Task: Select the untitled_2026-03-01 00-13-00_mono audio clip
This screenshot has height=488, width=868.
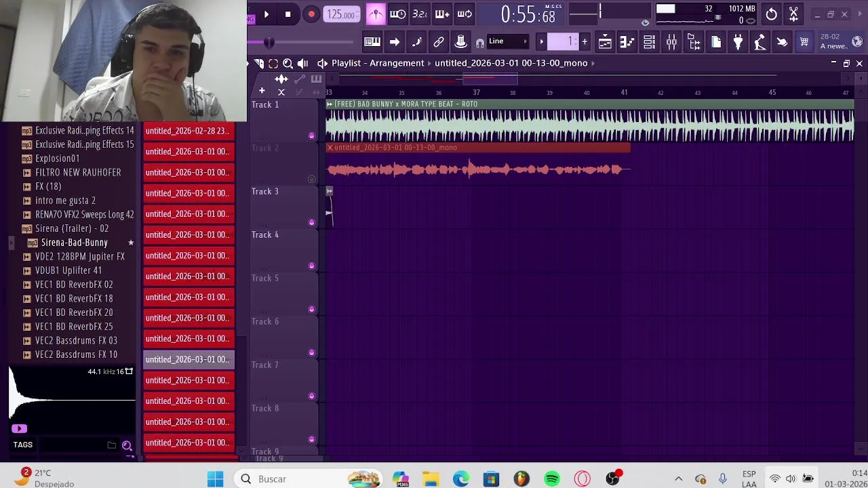Action: 478,163
